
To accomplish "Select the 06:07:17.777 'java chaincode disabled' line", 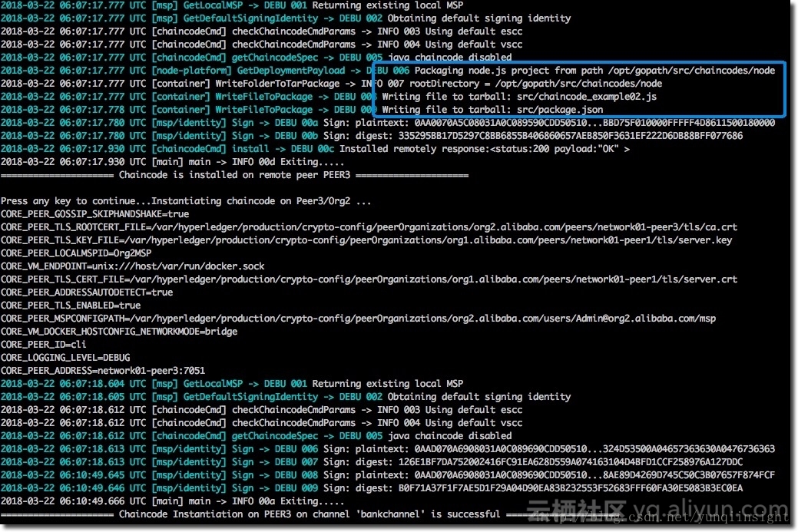I will 256,58.
